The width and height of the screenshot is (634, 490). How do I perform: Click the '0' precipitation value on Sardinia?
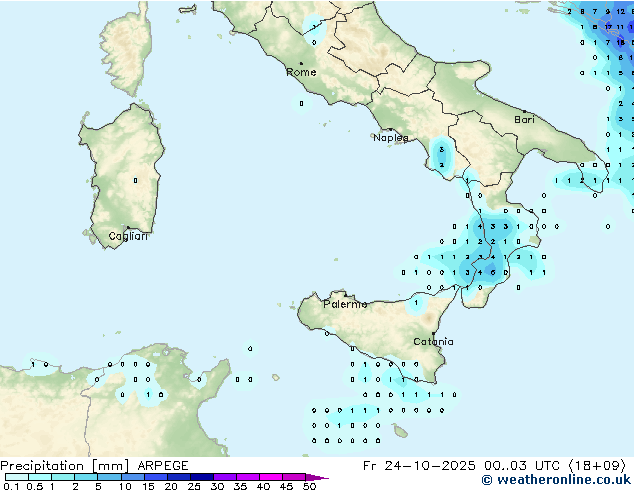135,181
